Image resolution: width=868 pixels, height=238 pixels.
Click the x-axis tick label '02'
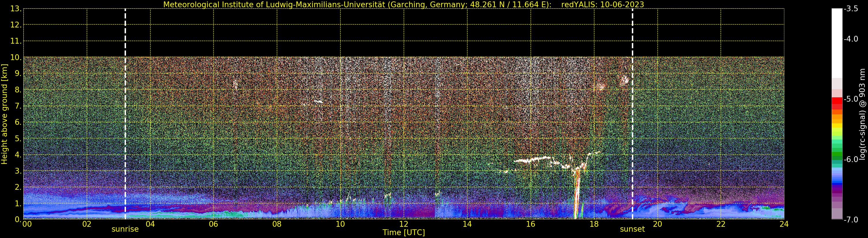(87, 224)
